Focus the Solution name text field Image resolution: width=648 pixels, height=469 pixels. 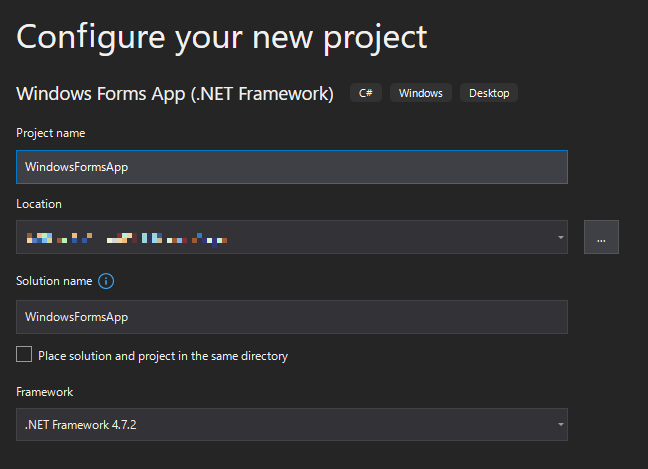tap(291, 317)
